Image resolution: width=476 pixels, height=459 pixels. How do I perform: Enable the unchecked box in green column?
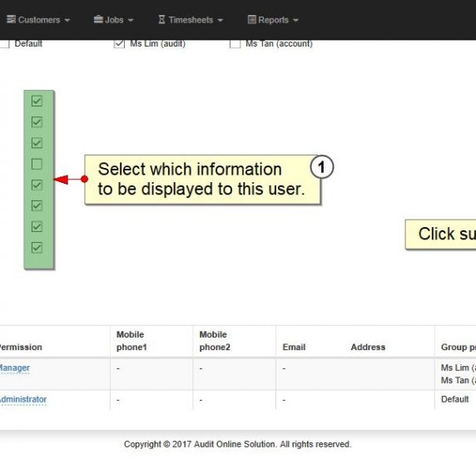37,164
